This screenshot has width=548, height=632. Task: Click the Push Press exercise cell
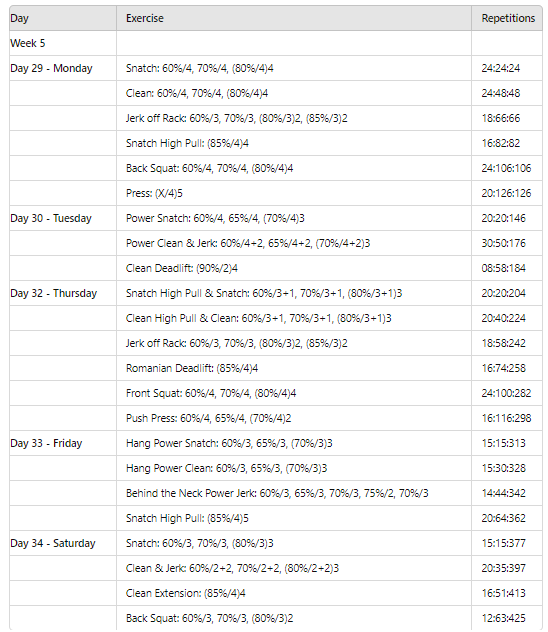(294, 418)
